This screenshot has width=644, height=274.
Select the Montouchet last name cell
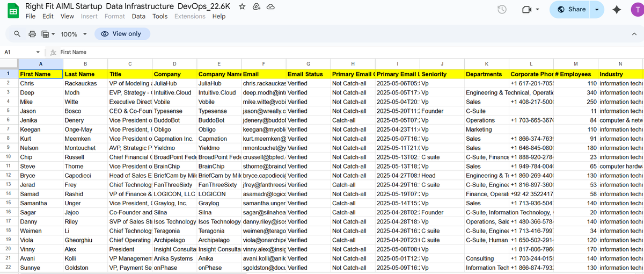(x=85, y=148)
